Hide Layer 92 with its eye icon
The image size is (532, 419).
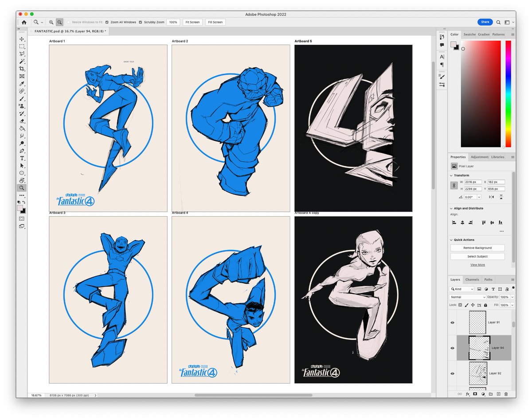tap(452, 373)
